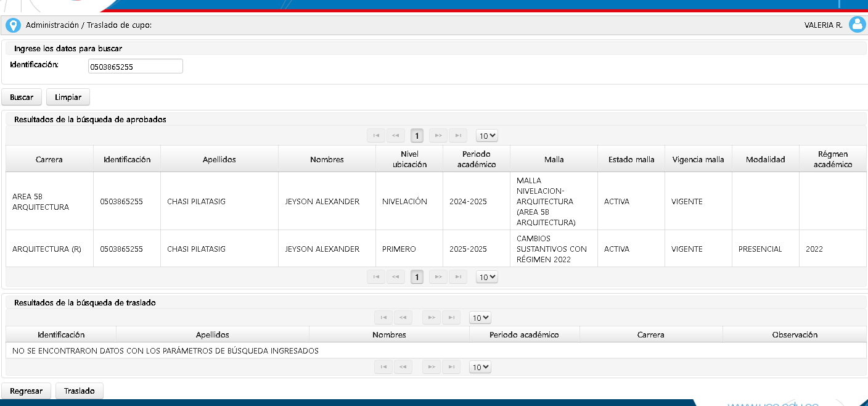The image size is (868, 406).
Task: Go to previous page in aprobados top paginator
Action: tap(396, 136)
